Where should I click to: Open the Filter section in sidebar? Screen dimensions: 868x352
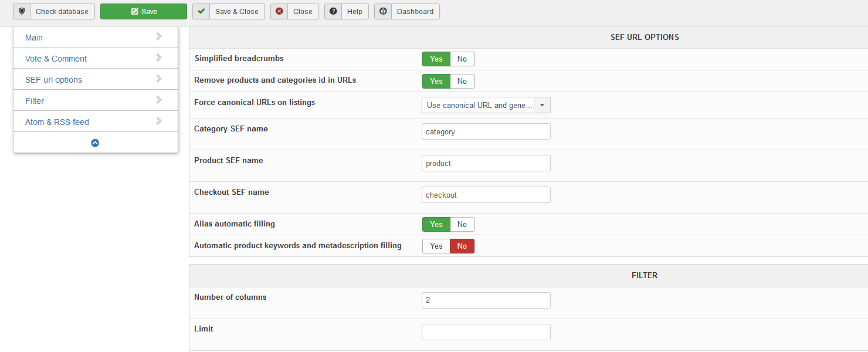[x=35, y=101]
